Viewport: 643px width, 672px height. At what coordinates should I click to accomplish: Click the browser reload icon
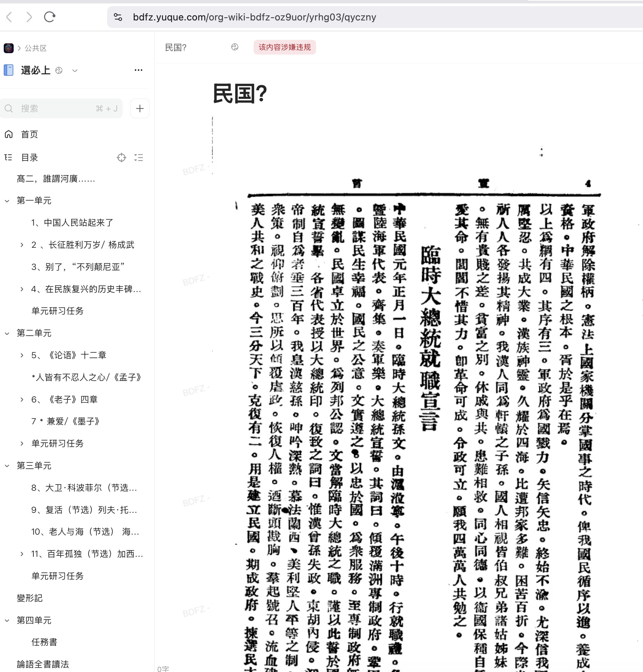pyautogui.click(x=50, y=17)
